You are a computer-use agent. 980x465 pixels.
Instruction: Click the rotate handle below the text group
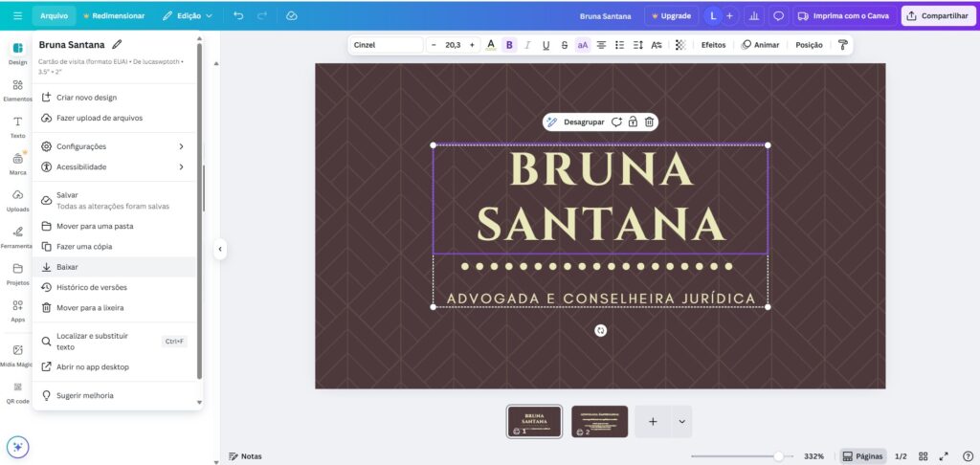[x=601, y=331]
